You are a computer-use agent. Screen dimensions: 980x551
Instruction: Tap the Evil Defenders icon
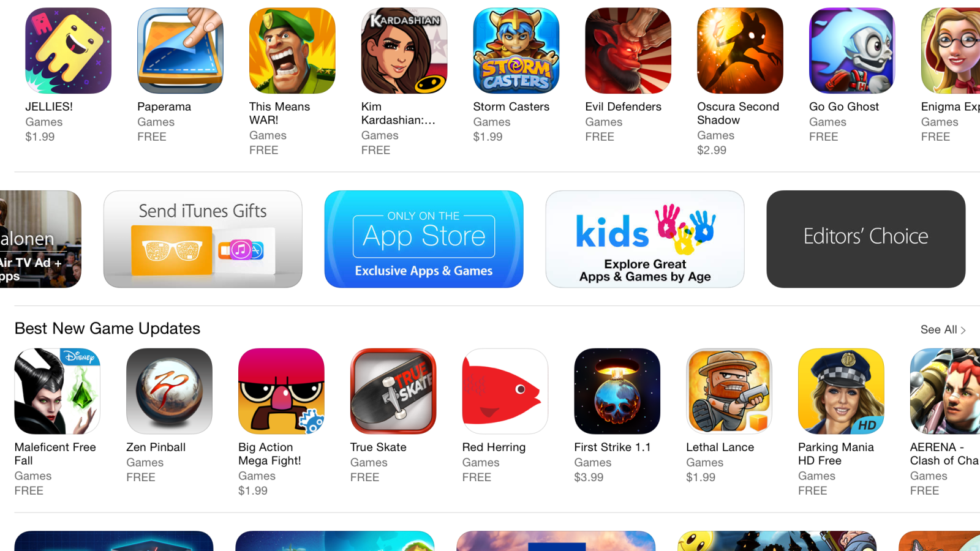(628, 51)
